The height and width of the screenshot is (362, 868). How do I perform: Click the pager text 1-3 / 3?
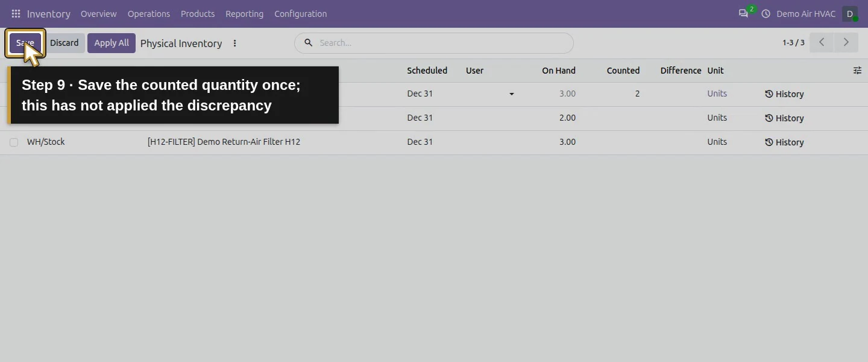tap(793, 43)
